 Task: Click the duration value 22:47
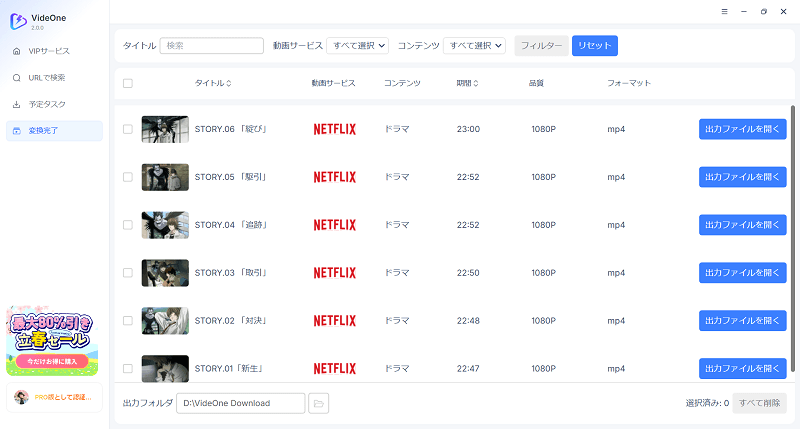[x=468, y=368]
